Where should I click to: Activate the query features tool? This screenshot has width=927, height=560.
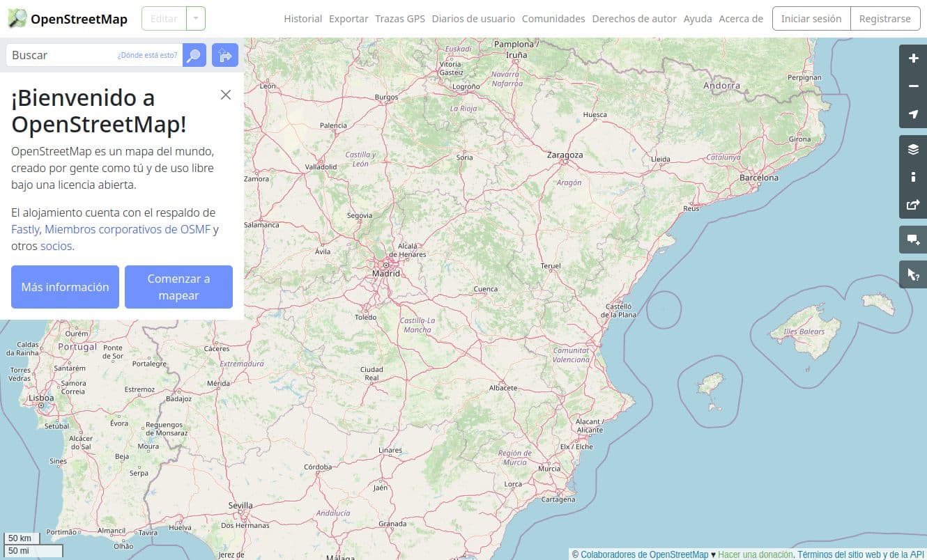click(913, 274)
